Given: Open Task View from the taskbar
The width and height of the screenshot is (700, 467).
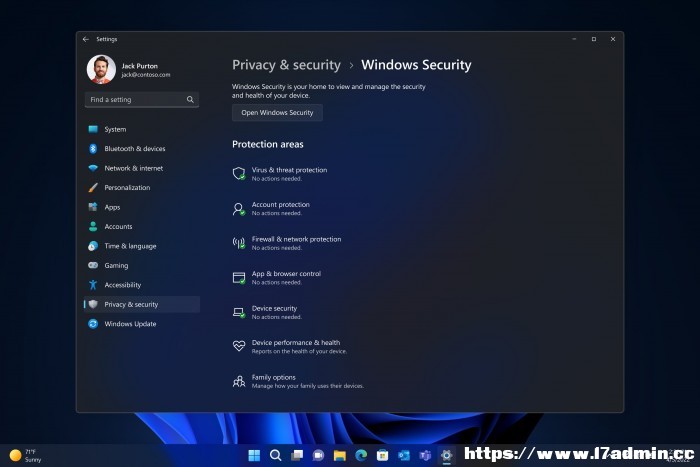Looking at the screenshot, I should [297, 455].
